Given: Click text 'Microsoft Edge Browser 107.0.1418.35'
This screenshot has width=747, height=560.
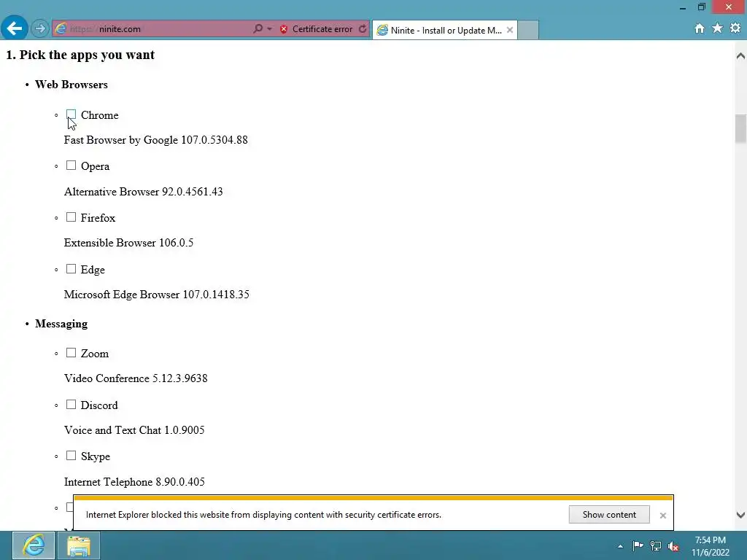Looking at the screenshot, I should click(157, 295).
